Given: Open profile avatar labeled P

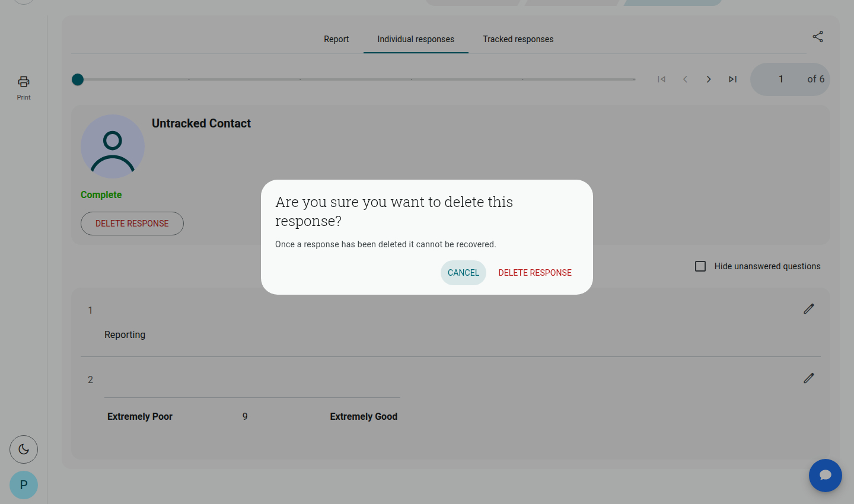Looking at the screenshot, I should [24, 485].
